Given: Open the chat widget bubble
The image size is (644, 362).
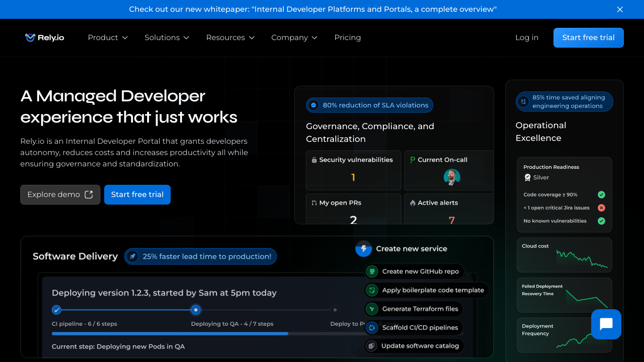Looking at the screenshot, I should click(x=606, y=324).
